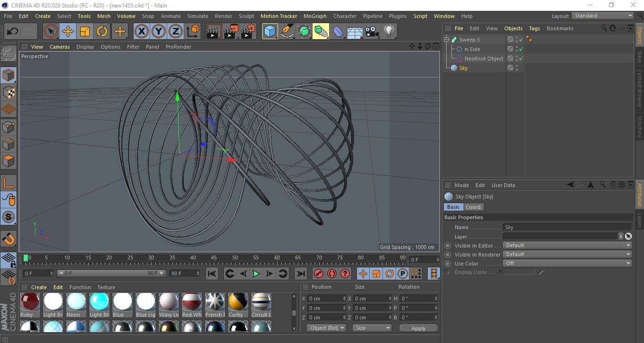Toggle Y axis lock
The height and width of the screenshot is (343, 644).
(x=158, y=32)
